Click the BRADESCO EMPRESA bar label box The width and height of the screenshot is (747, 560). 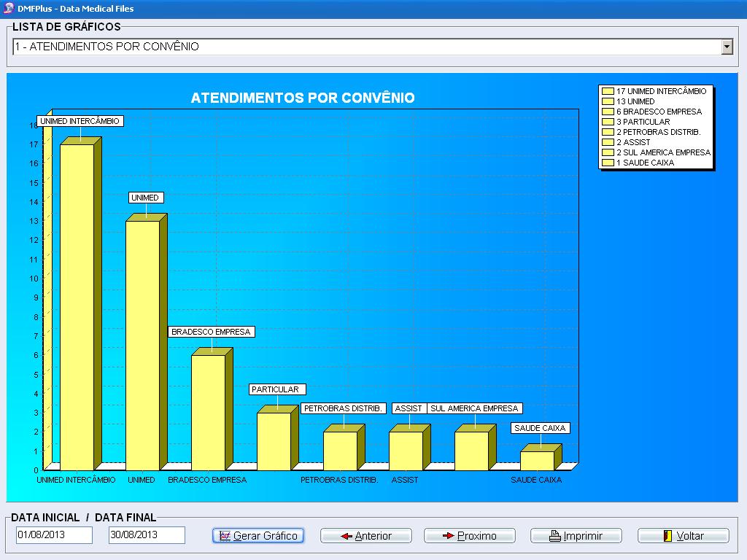[211, 332]
